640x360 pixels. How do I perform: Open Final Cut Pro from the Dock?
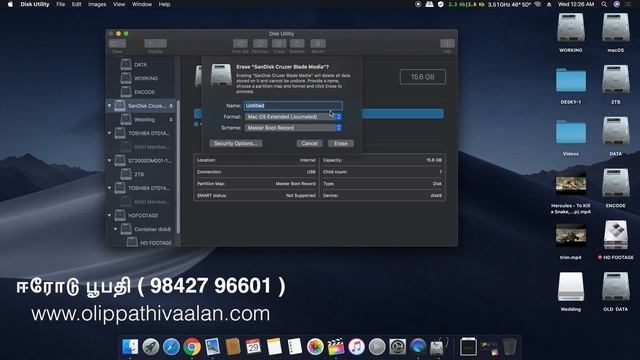click(336, 347)
